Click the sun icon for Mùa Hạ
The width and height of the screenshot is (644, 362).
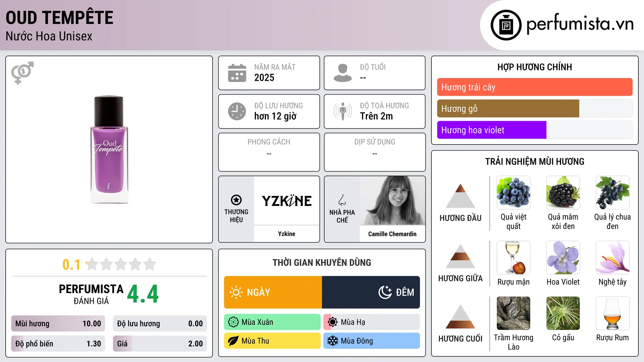pyautogui.click(x=333, y=322)
